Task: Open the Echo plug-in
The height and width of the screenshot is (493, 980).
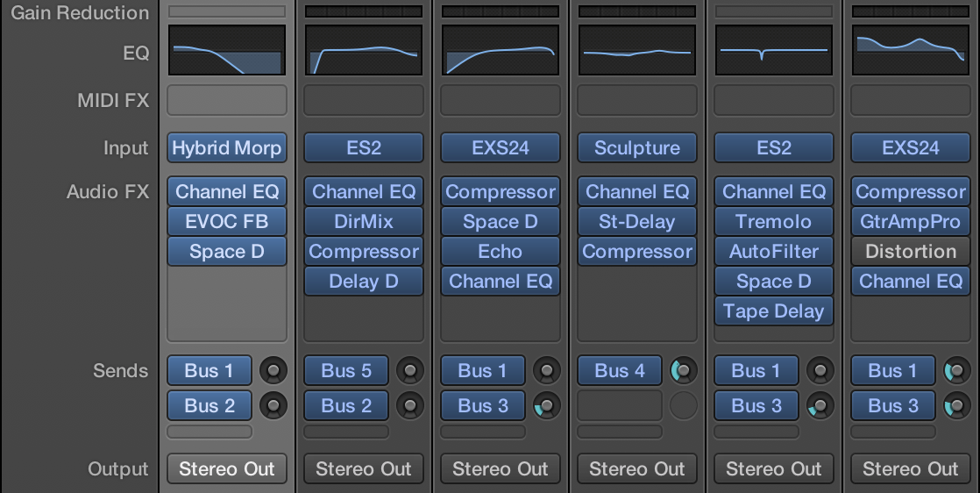Action: tap(501, 252)
